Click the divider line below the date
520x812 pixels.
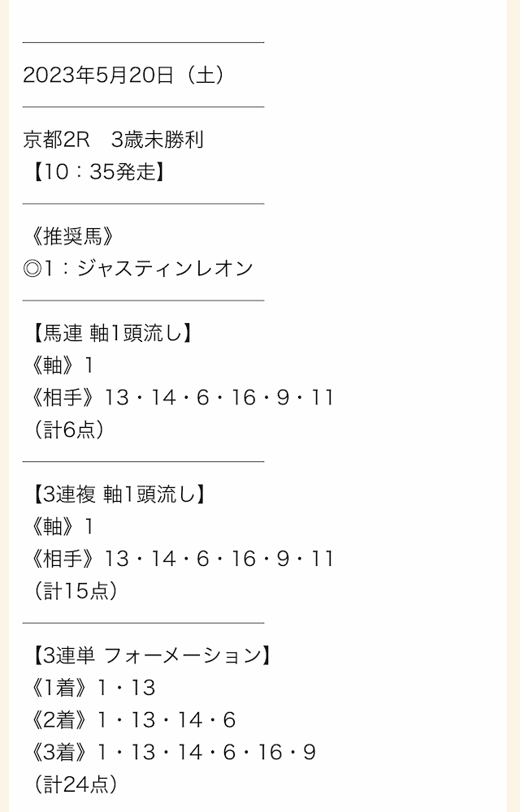(144, 107)
